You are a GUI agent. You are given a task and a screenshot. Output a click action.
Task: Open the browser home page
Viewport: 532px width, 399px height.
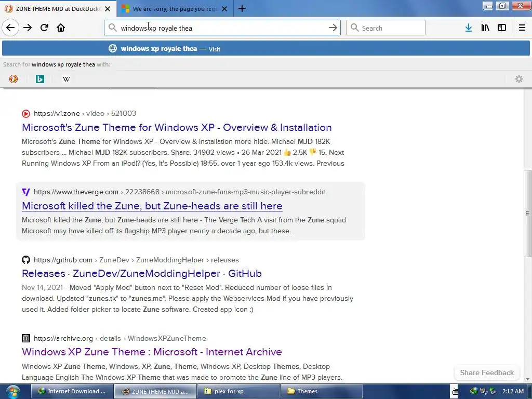(61, 28)
